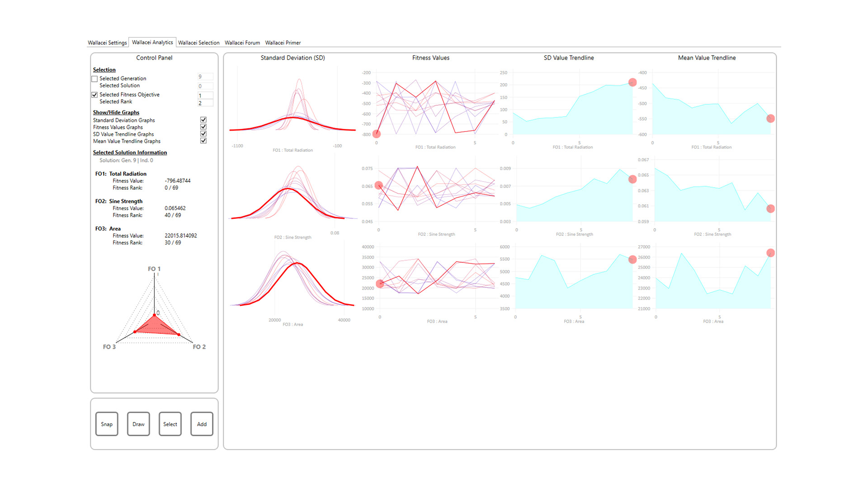Uncheck Selected Fitness Objective checkbox

94,95
